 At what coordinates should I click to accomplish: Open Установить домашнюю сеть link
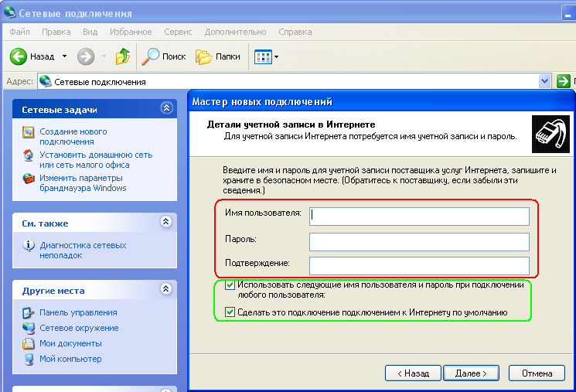point(96,160)
